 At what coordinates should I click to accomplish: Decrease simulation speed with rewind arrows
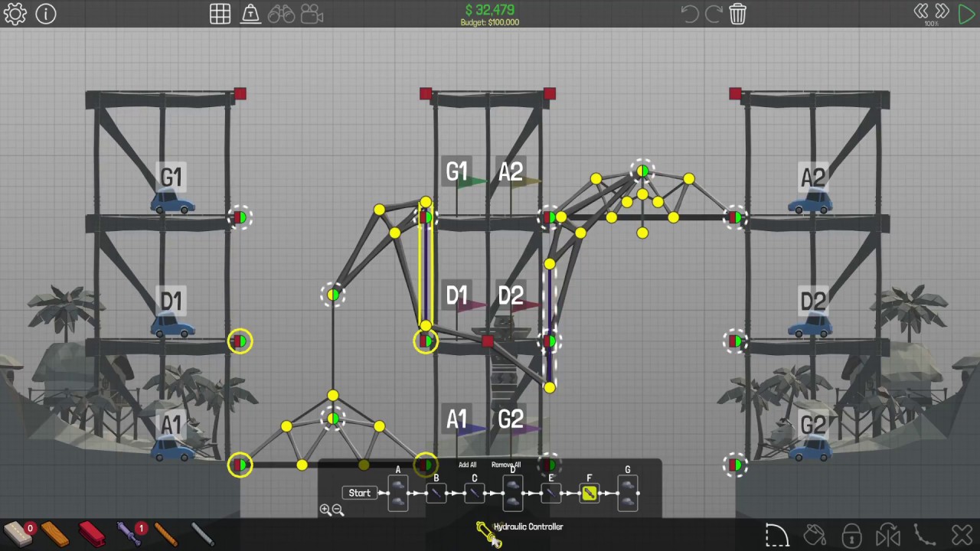click(x=921, y=11)
